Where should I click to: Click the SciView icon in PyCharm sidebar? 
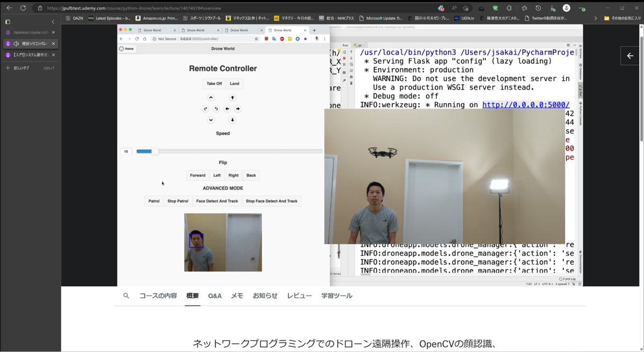(581, 51)
